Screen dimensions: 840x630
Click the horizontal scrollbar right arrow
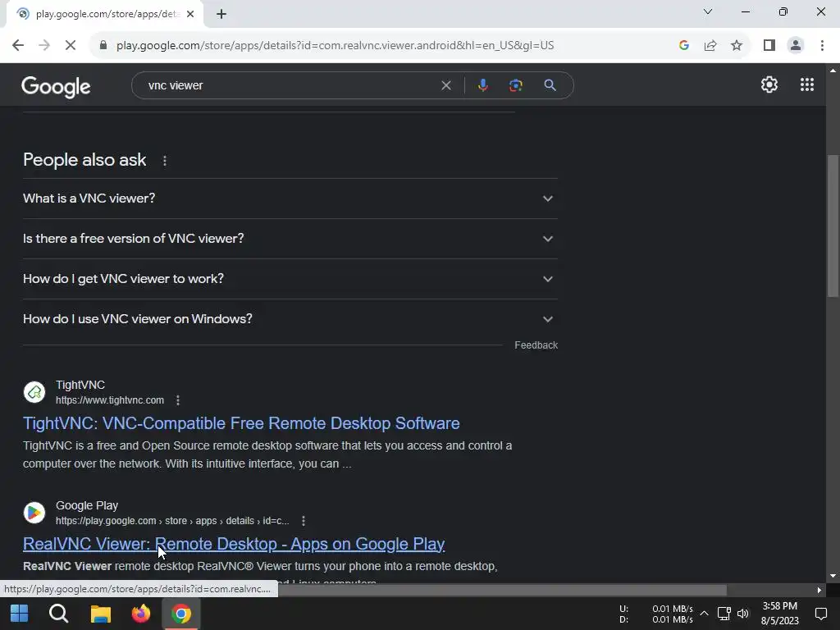pyautogui.click(x=819, y=590)
